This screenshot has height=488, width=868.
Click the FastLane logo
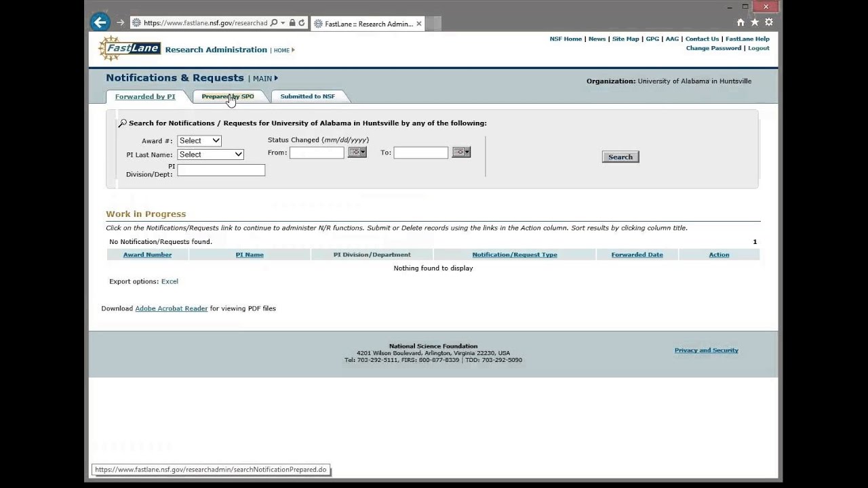pyautogui.click(x=130, y=49)
